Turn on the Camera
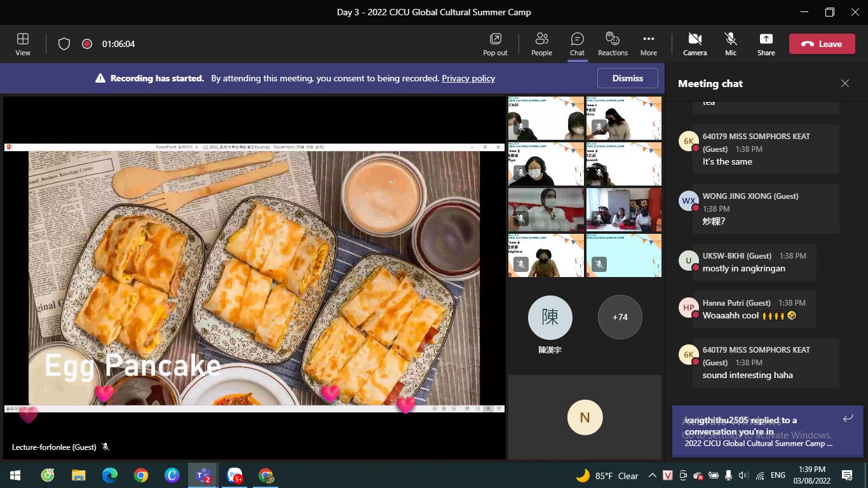This screenshot has width=868, height=488. pyautogui.click(x=695, y=44)
